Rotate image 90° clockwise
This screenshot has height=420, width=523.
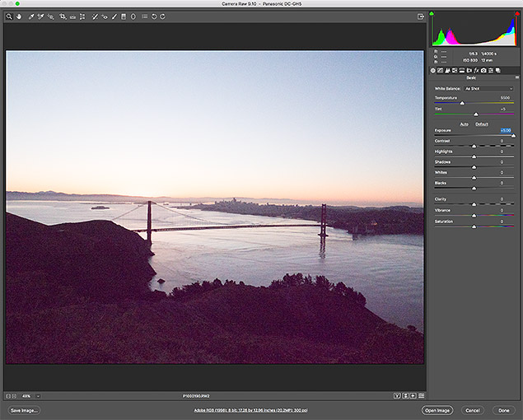pyautogui.click(x=163, y=16)
